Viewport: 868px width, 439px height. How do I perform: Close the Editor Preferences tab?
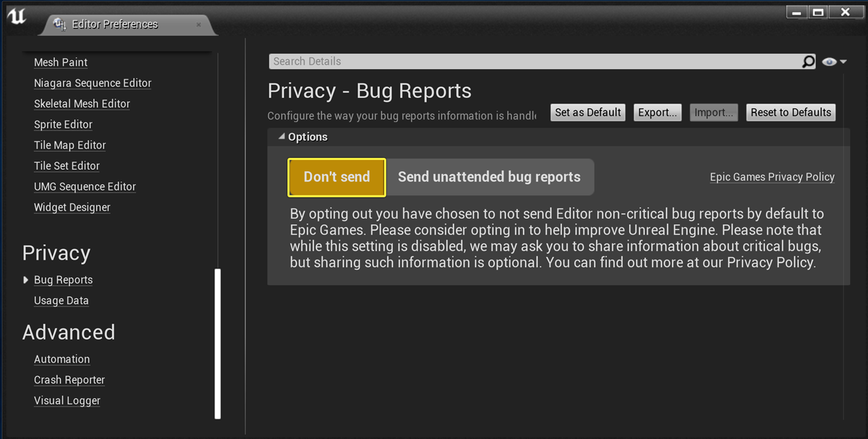tap(199, 25)
